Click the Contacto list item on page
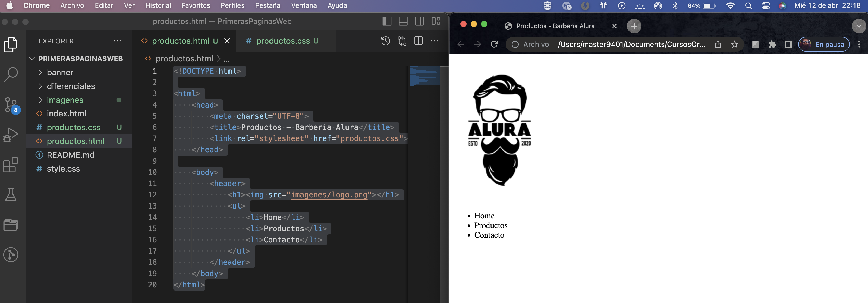 click(489, 235)
